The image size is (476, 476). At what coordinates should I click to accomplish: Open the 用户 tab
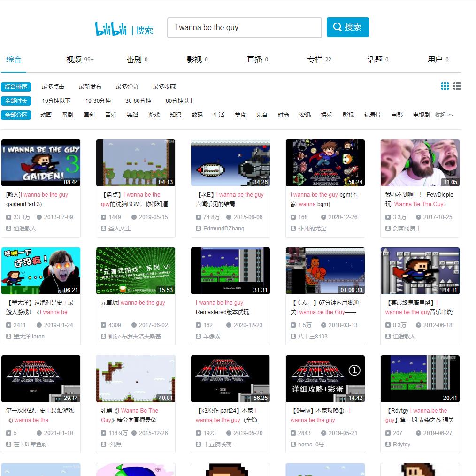click(x=438, y=60)
